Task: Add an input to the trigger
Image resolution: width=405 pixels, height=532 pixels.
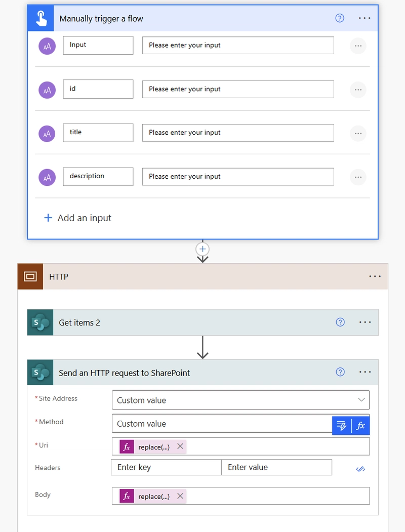Action: point(77,218)
